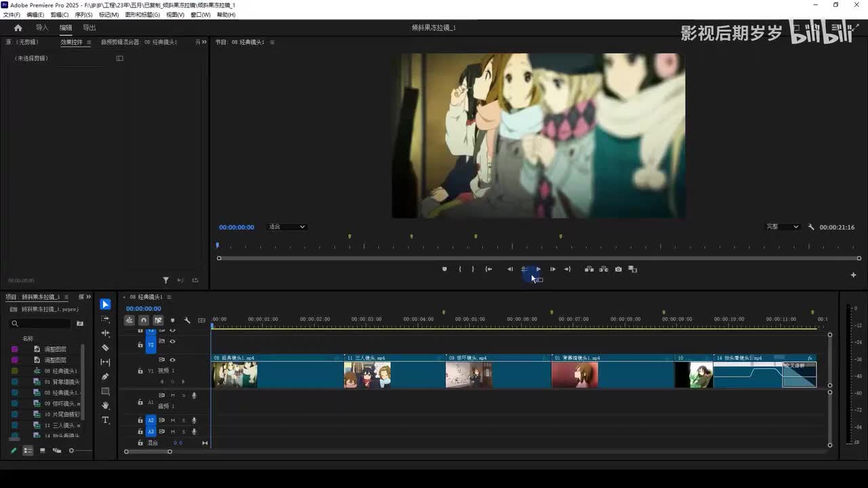Step forward one frame
Image resolution: width=868 pixels, height=488 pixels.
[553, 269]
